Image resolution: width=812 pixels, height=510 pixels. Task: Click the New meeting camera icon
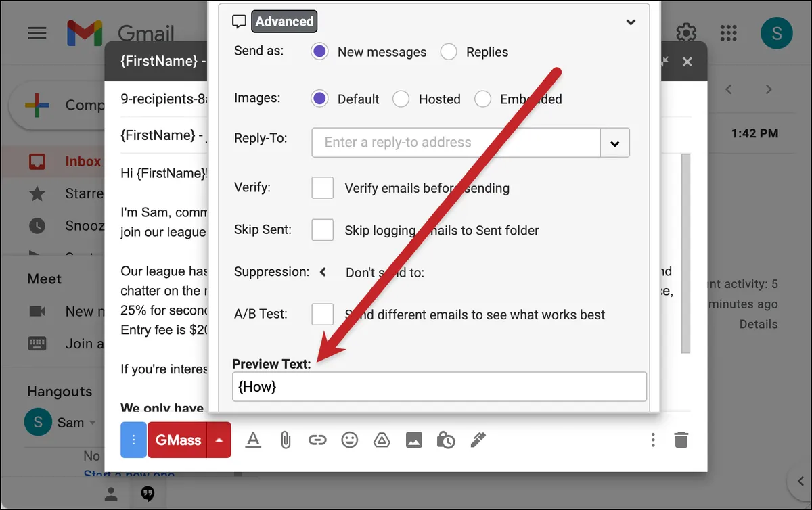point(37,311)
